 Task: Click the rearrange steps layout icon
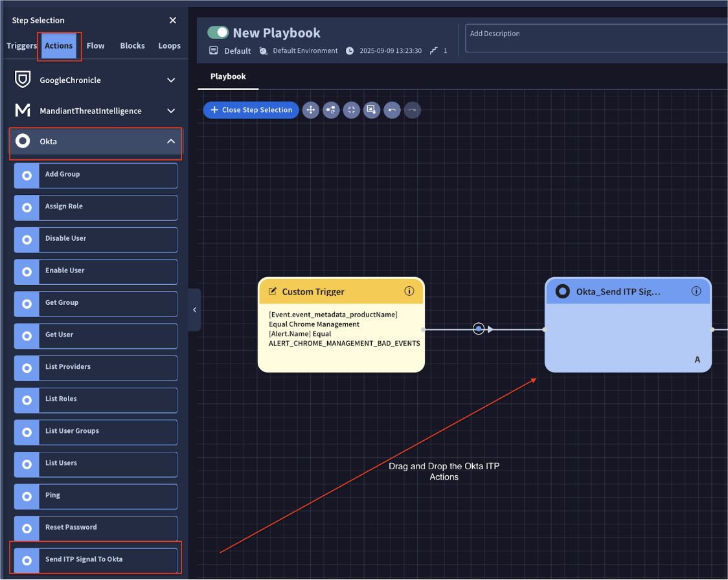tap(331, 110)
